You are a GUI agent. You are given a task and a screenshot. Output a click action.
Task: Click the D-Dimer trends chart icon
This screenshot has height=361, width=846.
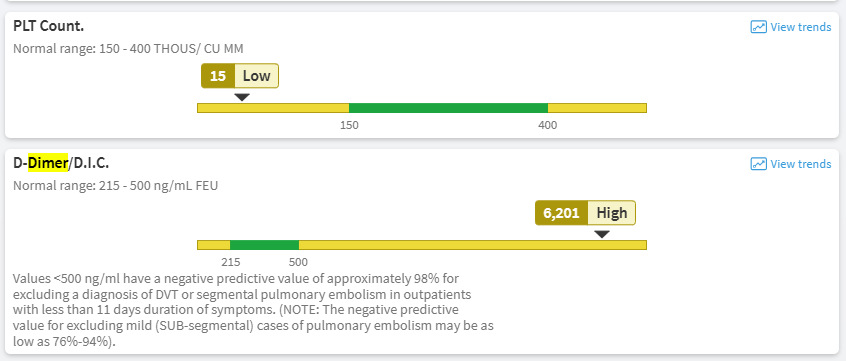[x=759, y=164]
